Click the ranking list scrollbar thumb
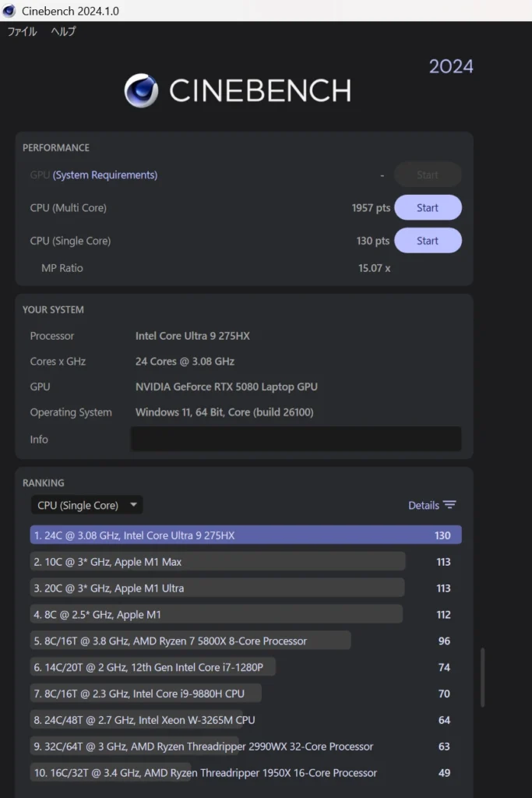Viewport: 532px width, 798px height. coord(484,676)
